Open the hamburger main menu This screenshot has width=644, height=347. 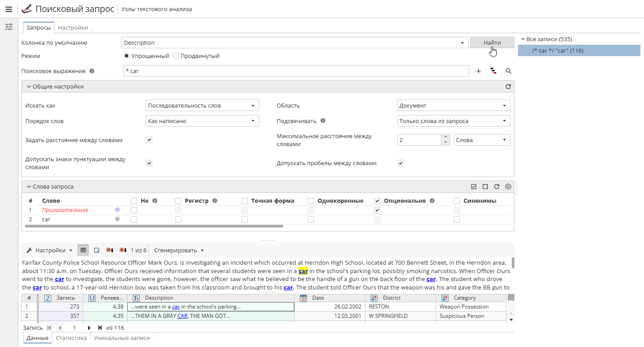(8, 9)
